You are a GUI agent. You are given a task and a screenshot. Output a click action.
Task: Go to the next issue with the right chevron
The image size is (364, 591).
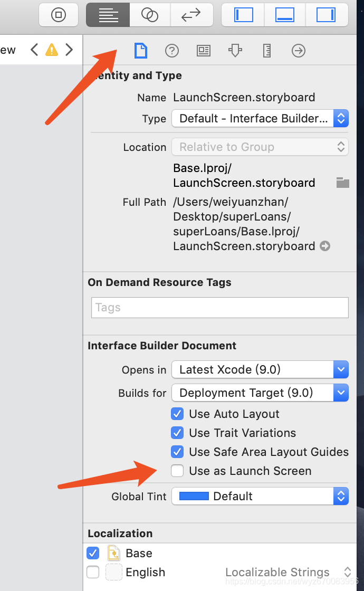point(69,50)
